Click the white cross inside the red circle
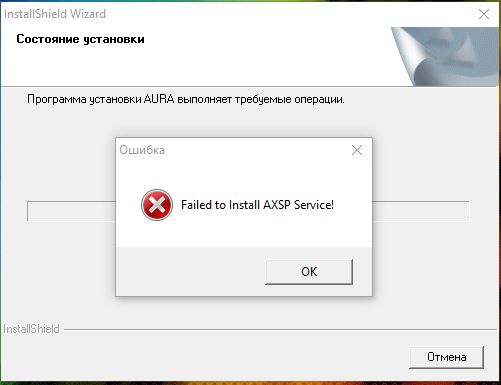501x385 pixels. pyautogui.click(x=157, y=205)
